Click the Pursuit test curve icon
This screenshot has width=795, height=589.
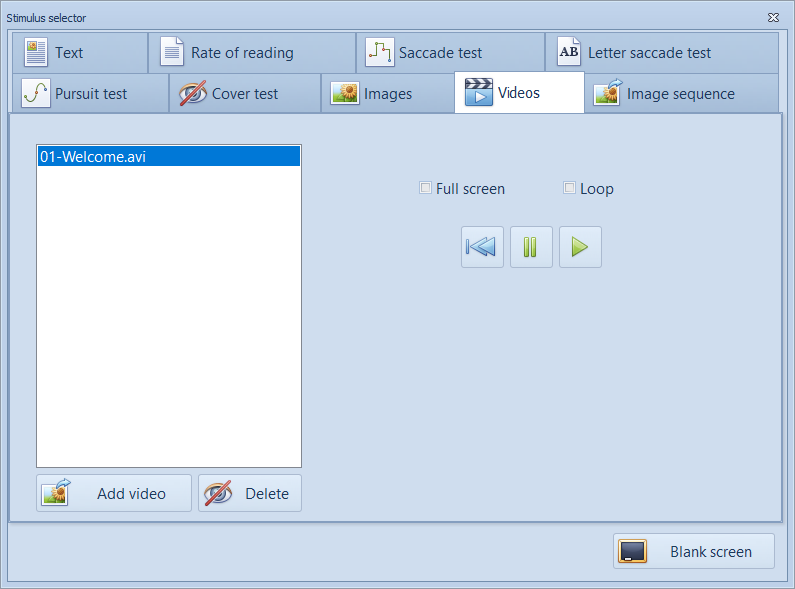pyautogui.click(x=36, y=94)
